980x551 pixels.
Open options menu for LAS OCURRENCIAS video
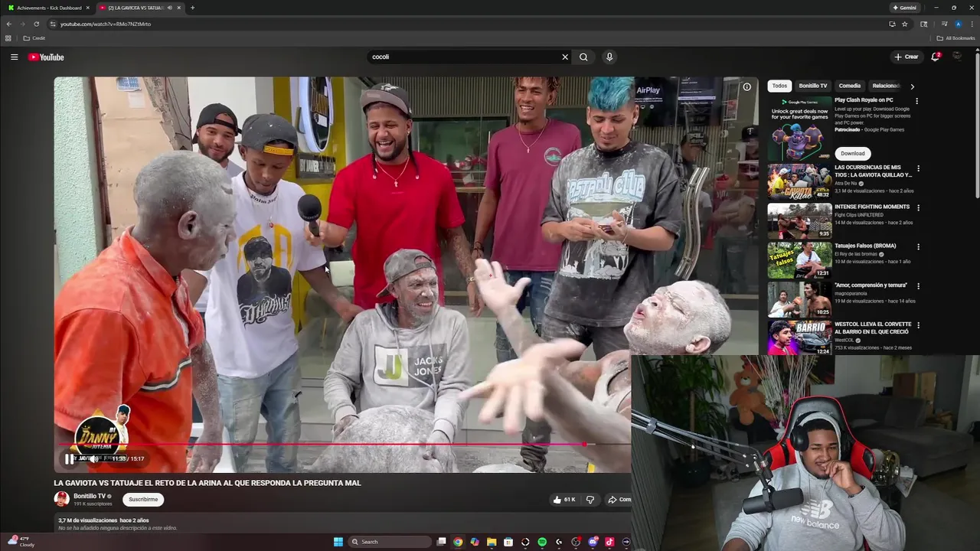tap(918, 168)
